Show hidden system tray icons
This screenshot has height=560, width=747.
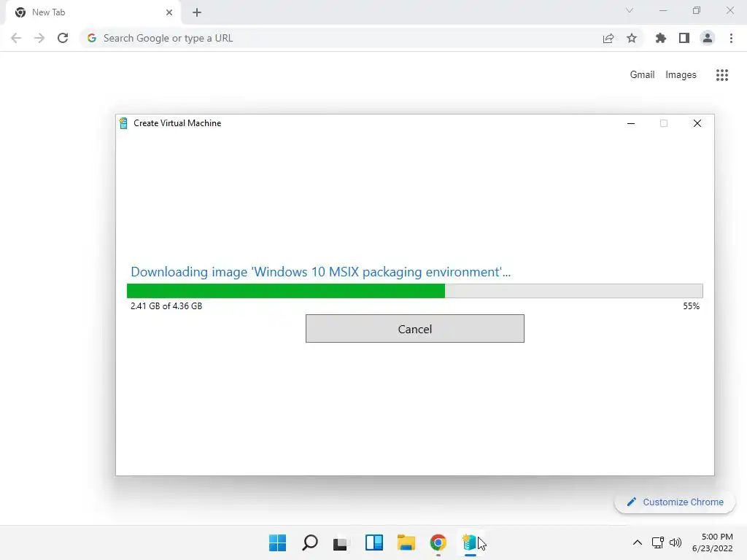(x=638, y=542)
